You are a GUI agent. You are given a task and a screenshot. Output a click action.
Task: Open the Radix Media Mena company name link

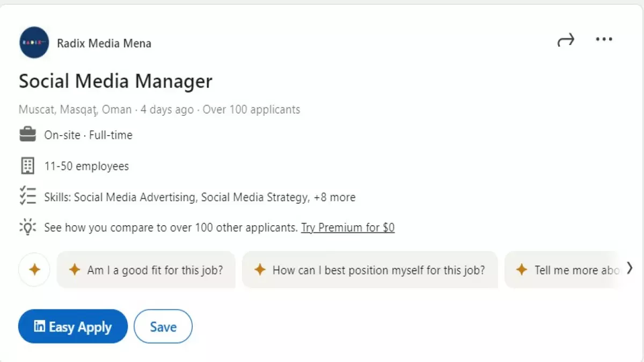[x=104, y=43]
